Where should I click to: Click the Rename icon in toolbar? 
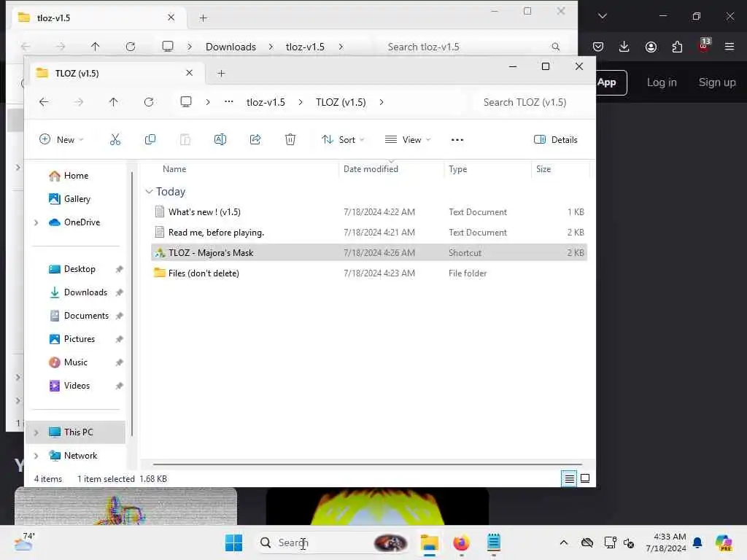click(x=220, y=139)
